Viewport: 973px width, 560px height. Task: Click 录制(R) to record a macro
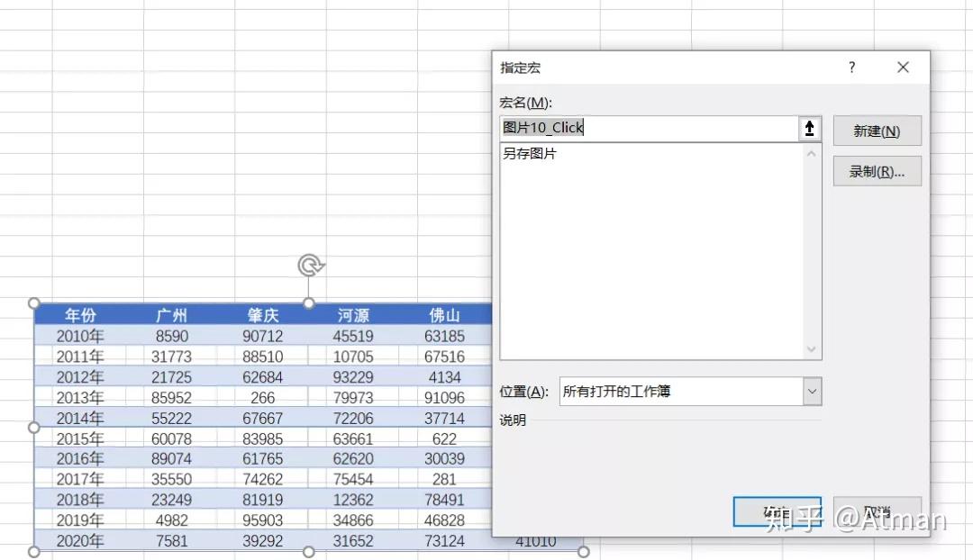pyautogui.click(x=876, y=171)
